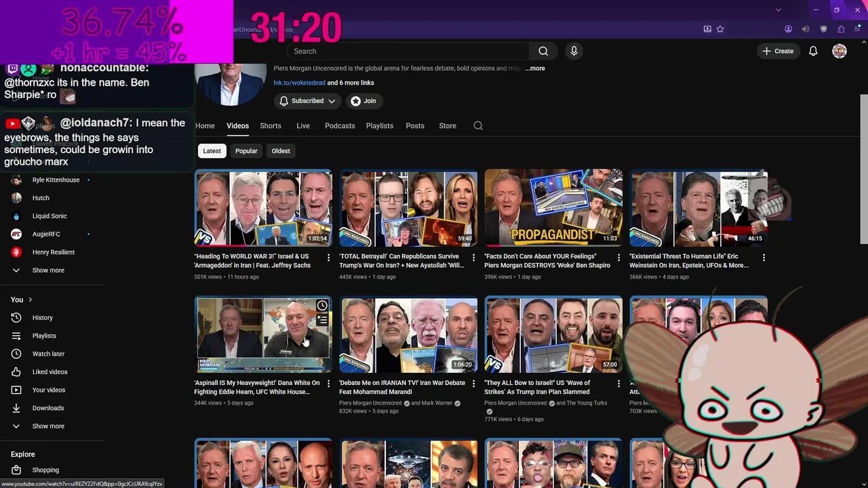Expand the You section header chevron
The height and width of the screenshot is (488, 868).
pos(30,300)
